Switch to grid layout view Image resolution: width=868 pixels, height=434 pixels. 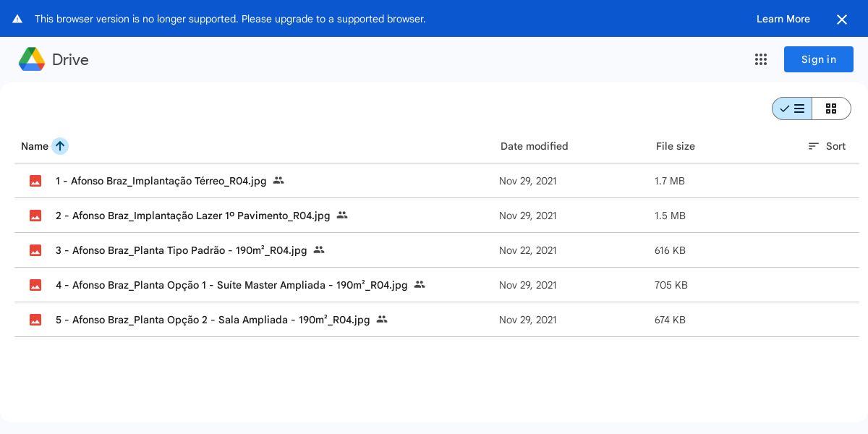[x=831, y=109]
